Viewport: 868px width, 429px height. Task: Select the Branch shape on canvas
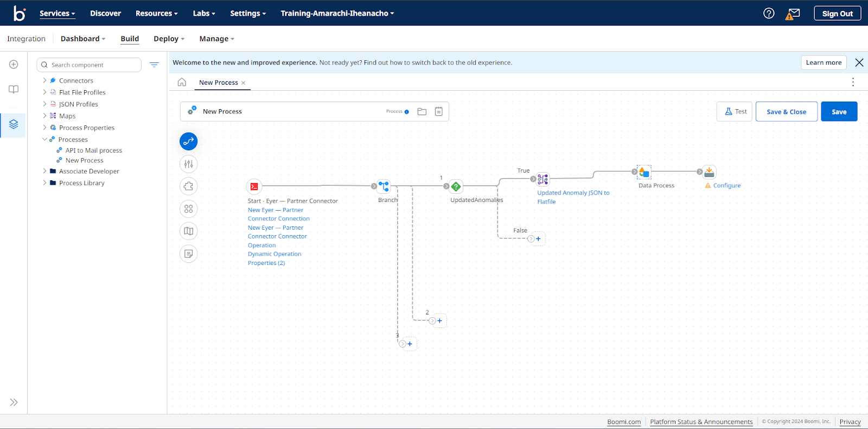coord(384,186)
